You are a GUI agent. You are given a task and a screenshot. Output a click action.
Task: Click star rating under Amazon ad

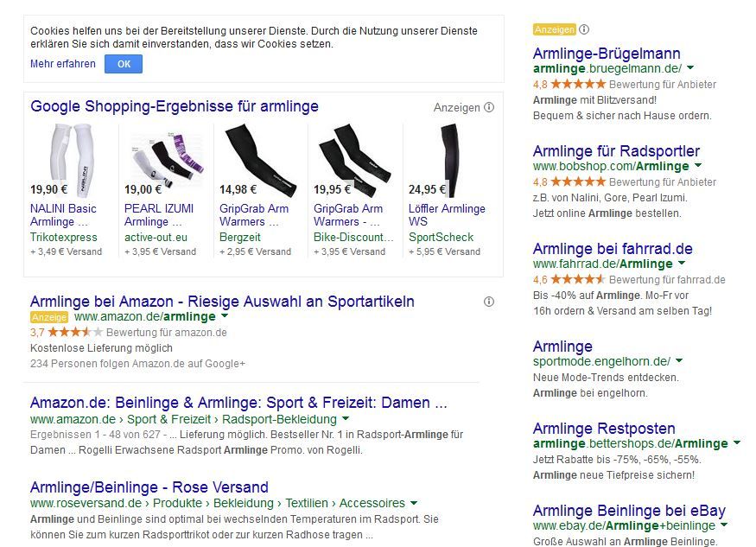75,333
